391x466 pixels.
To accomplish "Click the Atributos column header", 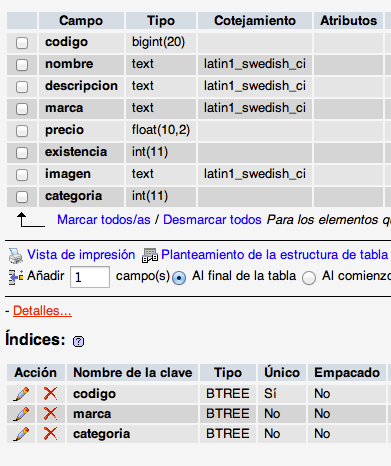I will pyautogui.click(x=349, y=21).
